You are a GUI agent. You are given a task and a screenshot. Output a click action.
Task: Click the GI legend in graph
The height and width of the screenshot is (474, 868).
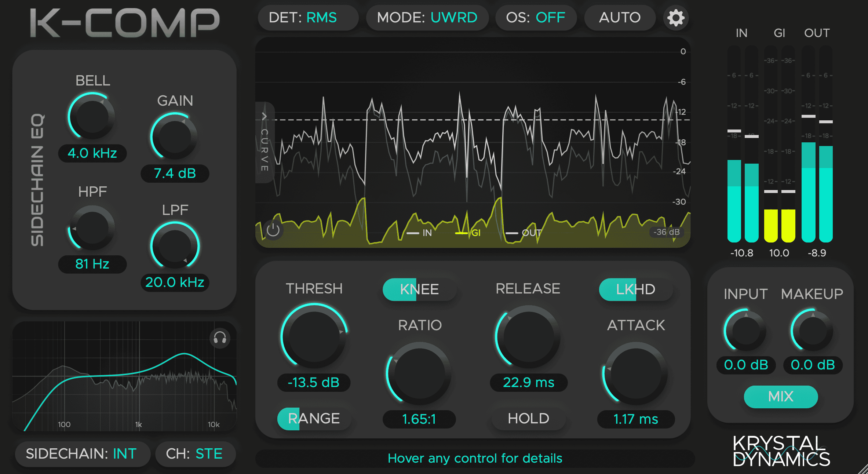pyautogui.click(x=468, y=233)
